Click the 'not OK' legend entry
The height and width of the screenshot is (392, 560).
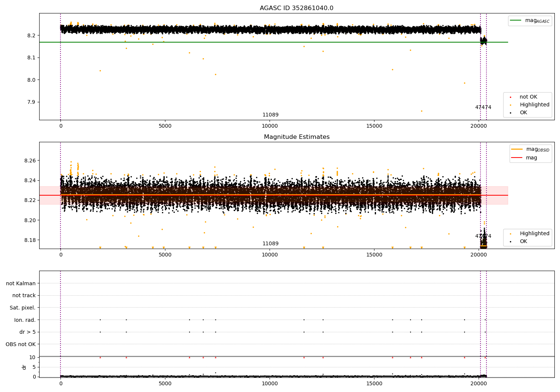coord(528,97)
